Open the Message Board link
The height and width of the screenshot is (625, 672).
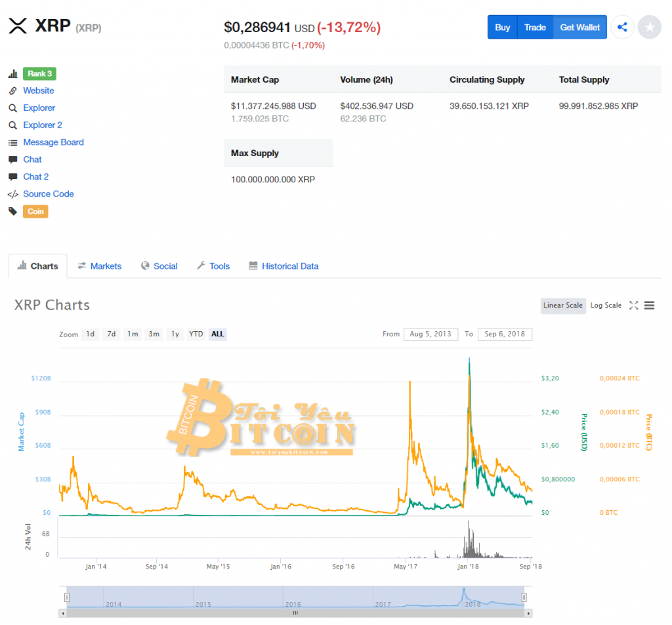coord(54,142)
